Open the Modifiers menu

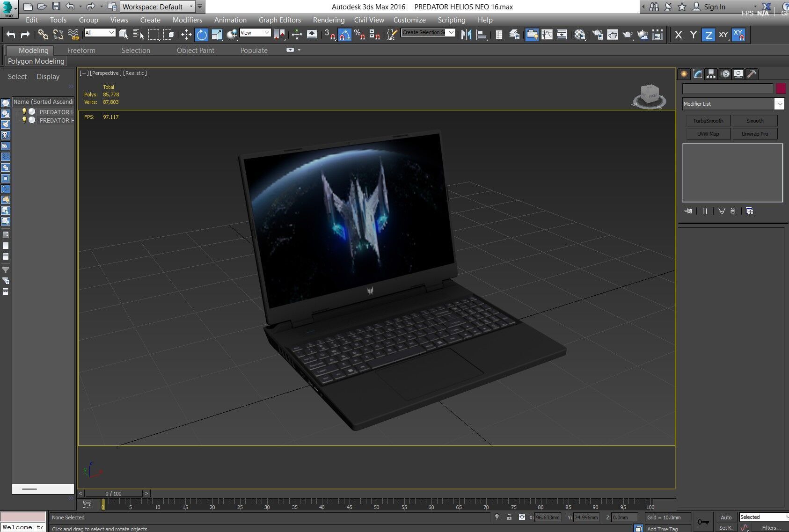point(187,20)
